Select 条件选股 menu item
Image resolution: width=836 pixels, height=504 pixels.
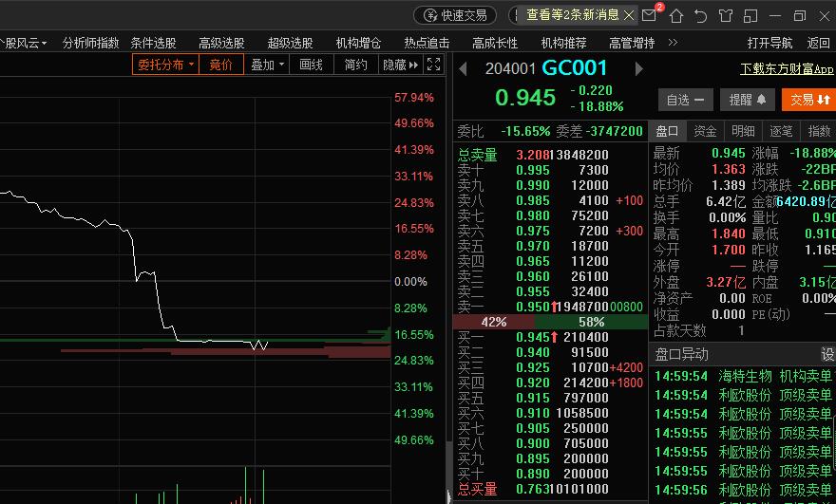tap(154, 43)
